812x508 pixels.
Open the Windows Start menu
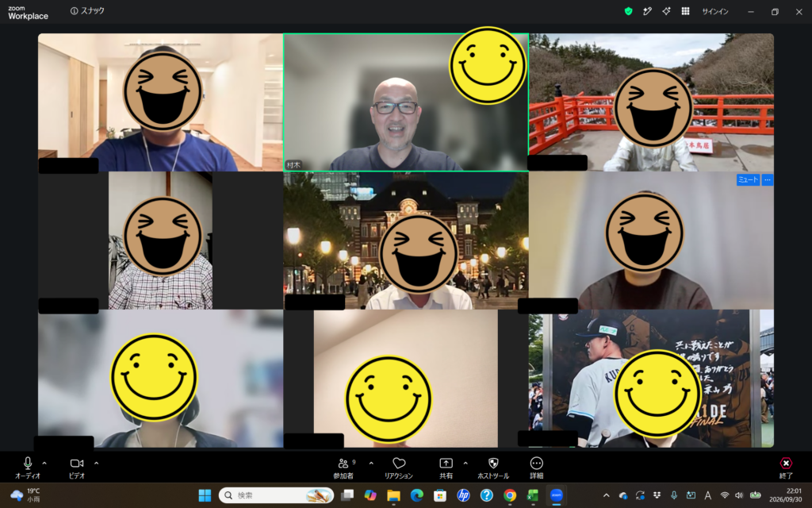click(205, 495)
